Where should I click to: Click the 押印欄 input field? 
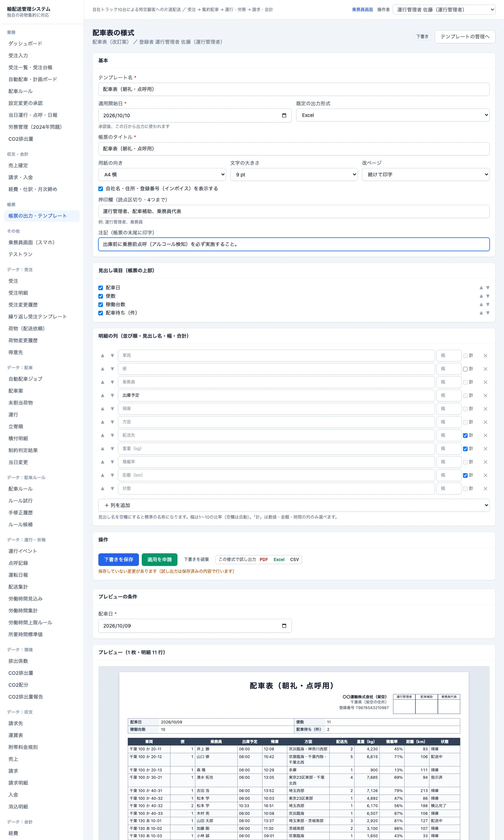[x=294, y=211]
